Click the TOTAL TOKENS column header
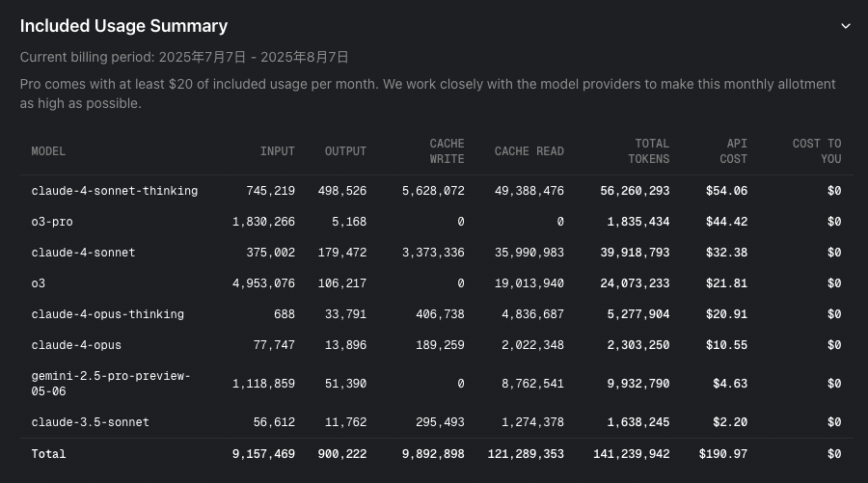Viewport: 868px width, 483px height. [x=649, y=151]
